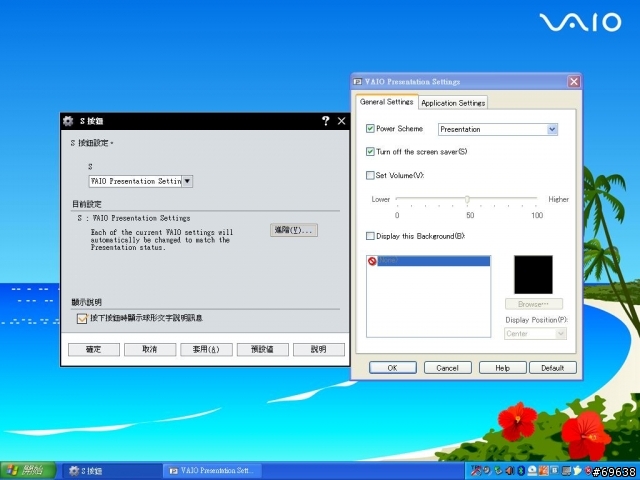Open the S button assignment combo box arrow
Screen dimensions: 640x480
coord(187,181)
